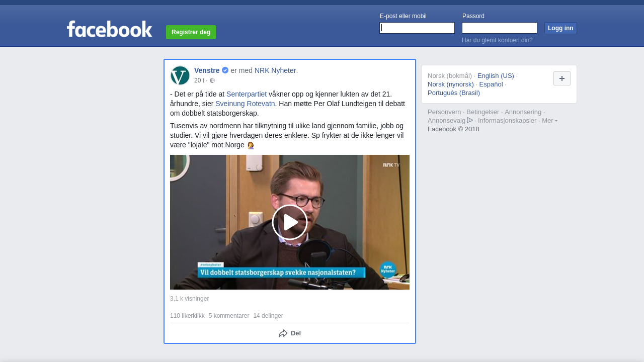Image resolution: width=644 pixels, height=362 pixels.
Task: Click the Facebook © 2018 text
Action: (x=453, y=129)
